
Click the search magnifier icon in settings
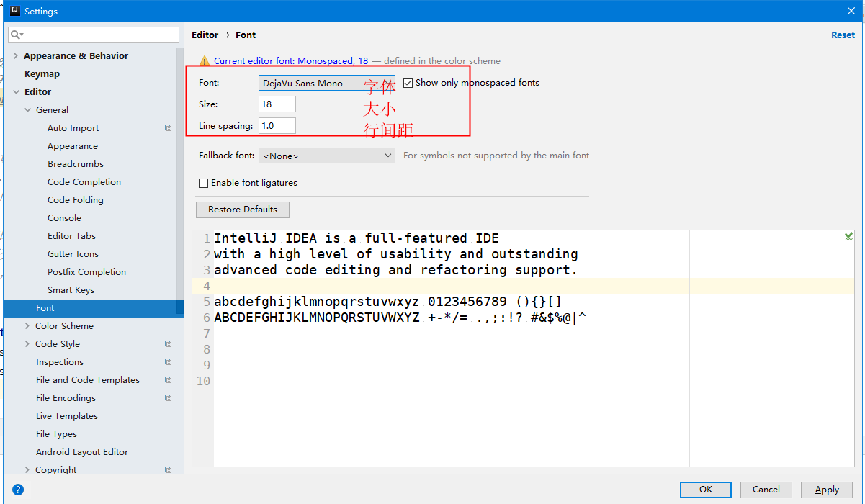point(16,35)
